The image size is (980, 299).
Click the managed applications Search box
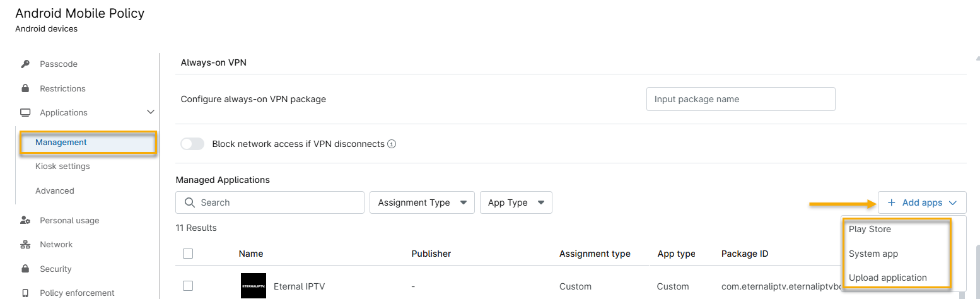(270, 202)
